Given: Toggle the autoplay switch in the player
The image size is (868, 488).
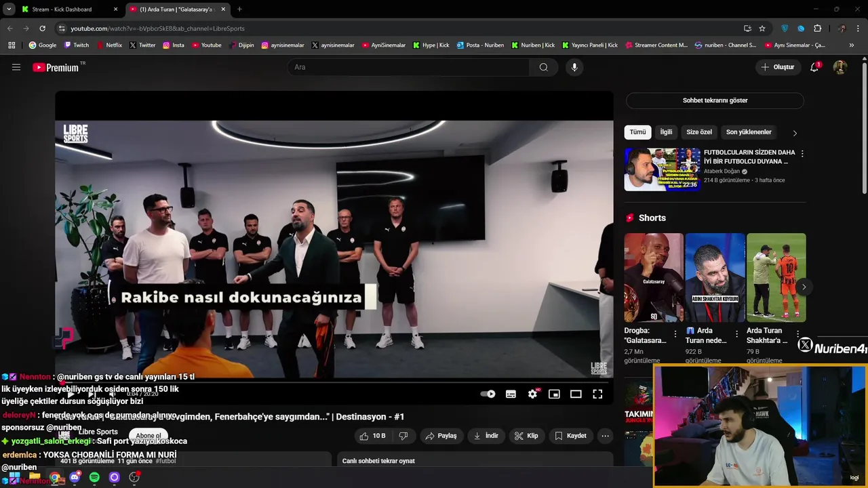Looking at the screenshot, I should click(488, 394).
